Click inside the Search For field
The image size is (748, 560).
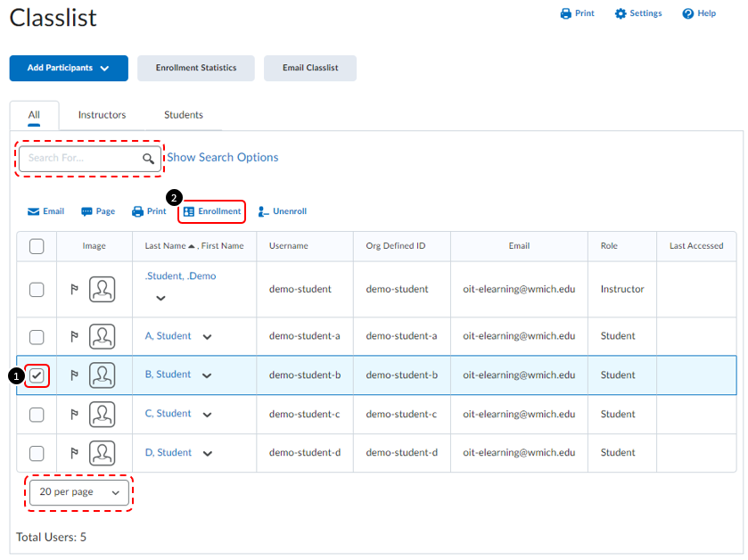(x=85, y=157)
